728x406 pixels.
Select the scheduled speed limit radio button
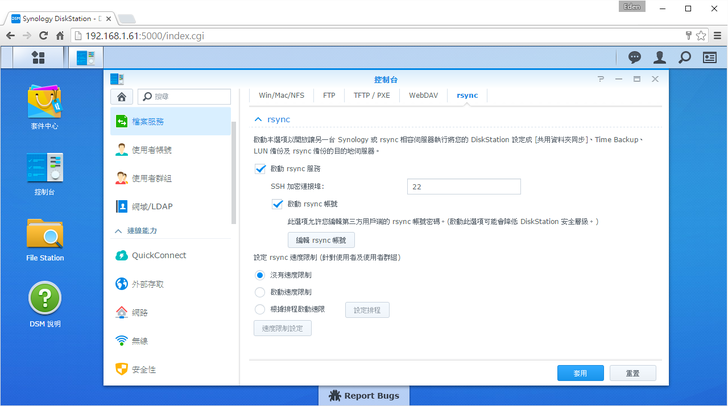[260, 309]
